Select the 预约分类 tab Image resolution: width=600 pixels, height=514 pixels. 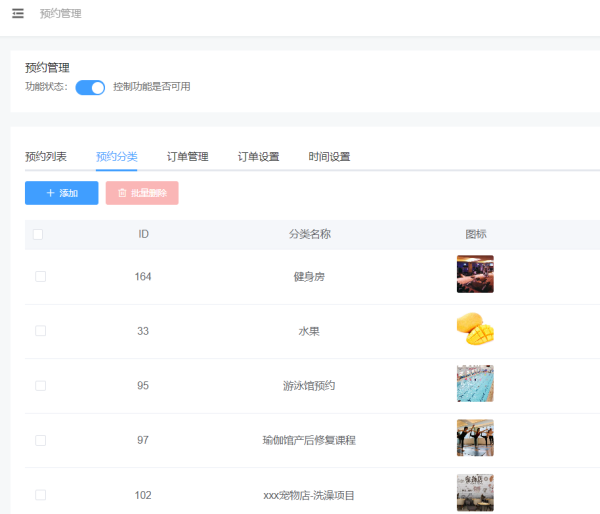click(x=117, y=156)
